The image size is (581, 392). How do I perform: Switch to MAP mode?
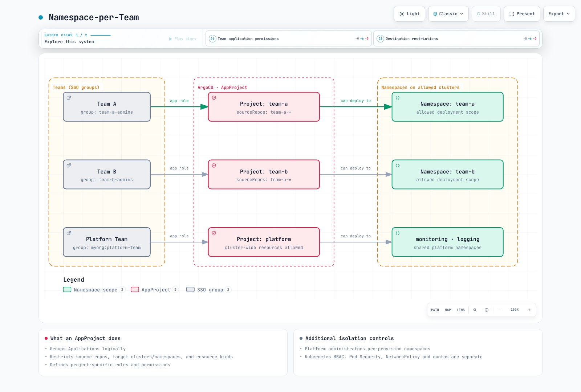tap(448, 310)
